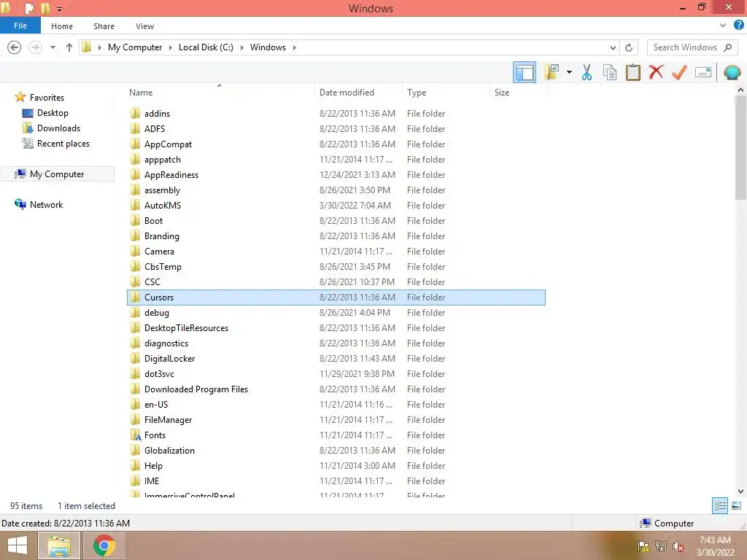Screen dimensions: 747x560
Task: Switch to the View ribbon tab
Action: (144, 26)
